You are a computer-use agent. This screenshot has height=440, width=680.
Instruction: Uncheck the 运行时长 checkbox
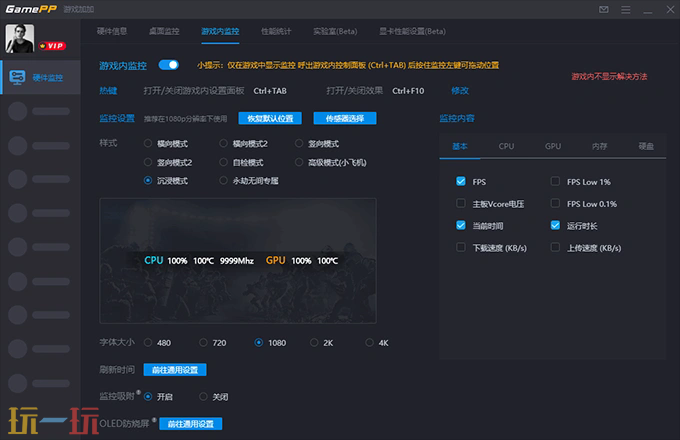point(555,225)
